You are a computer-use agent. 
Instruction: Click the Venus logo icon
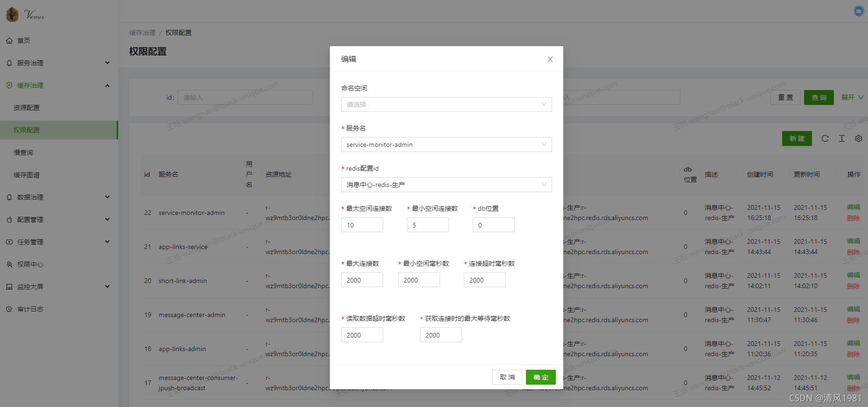pos(13,14)
